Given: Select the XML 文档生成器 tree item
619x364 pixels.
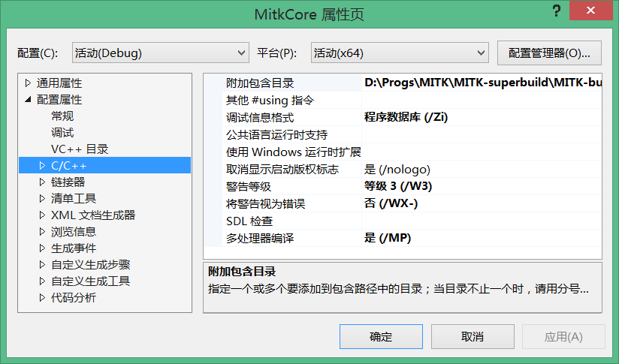Looking at the screenshot, I should tap(93, 215).
